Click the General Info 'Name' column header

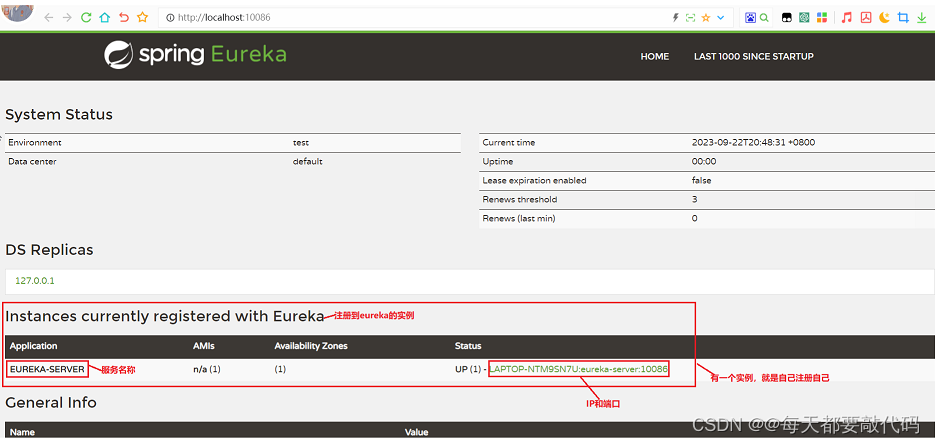(x=21, y=432)
